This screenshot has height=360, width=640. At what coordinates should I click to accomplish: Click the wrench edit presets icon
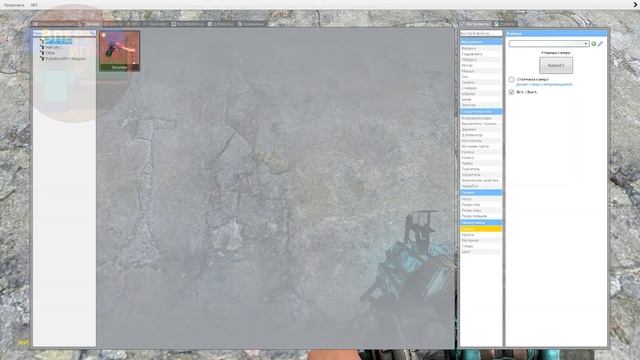[600, 44]
